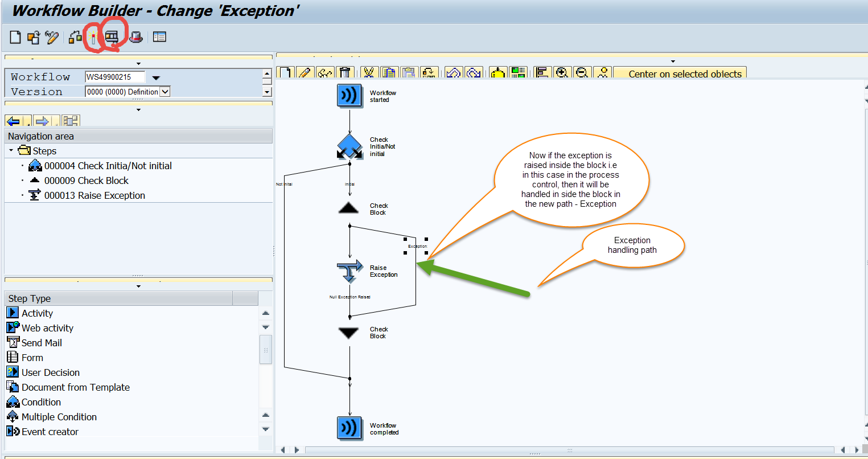Click the Undo arrow in graphic toolbar
This screenshot has width=868, height=459.
coord(453,73)
